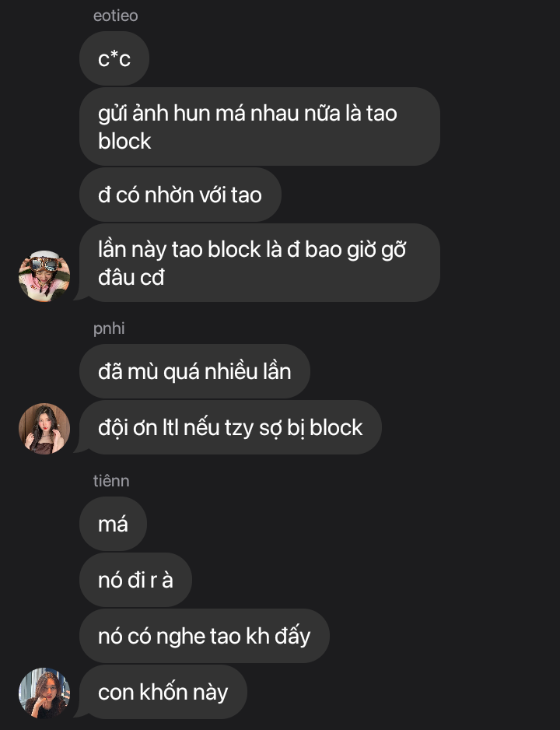
Task: Tap the message "đã mù quá nhiều lần"
Action: click(x=195, y=371)
